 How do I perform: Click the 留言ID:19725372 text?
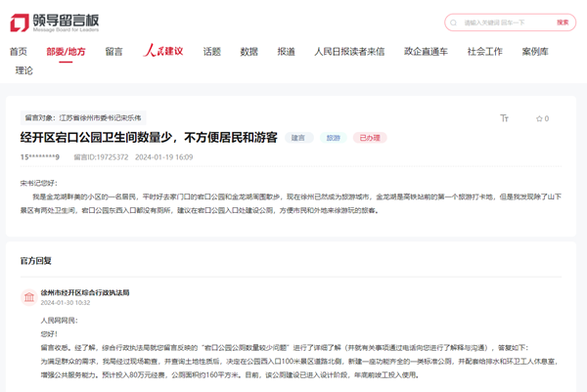tap(101, 157)
